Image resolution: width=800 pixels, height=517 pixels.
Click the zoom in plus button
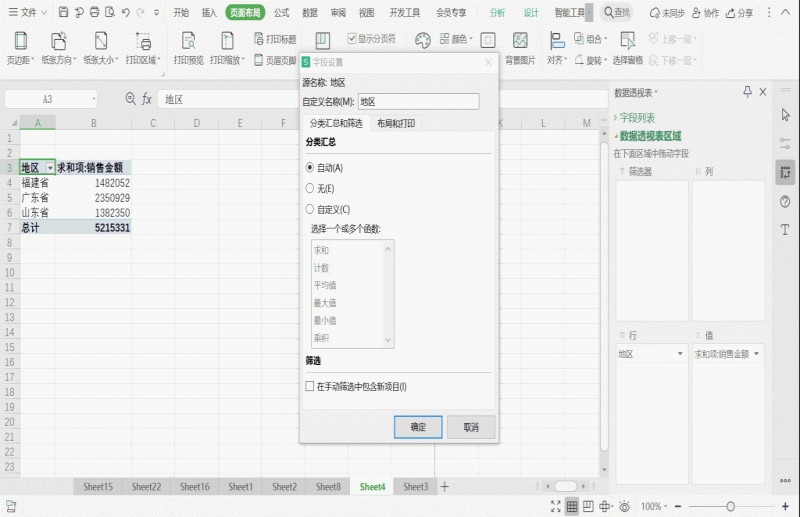(x=785, y=506)
